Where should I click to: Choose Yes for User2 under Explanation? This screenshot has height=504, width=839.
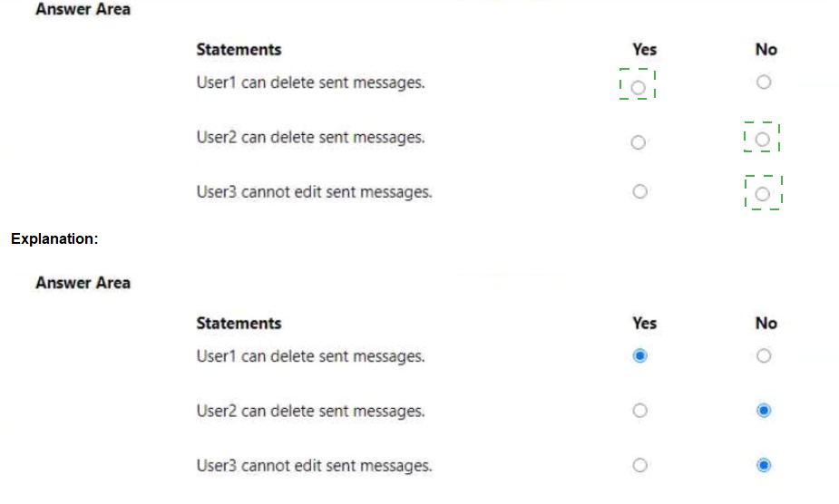639,411
